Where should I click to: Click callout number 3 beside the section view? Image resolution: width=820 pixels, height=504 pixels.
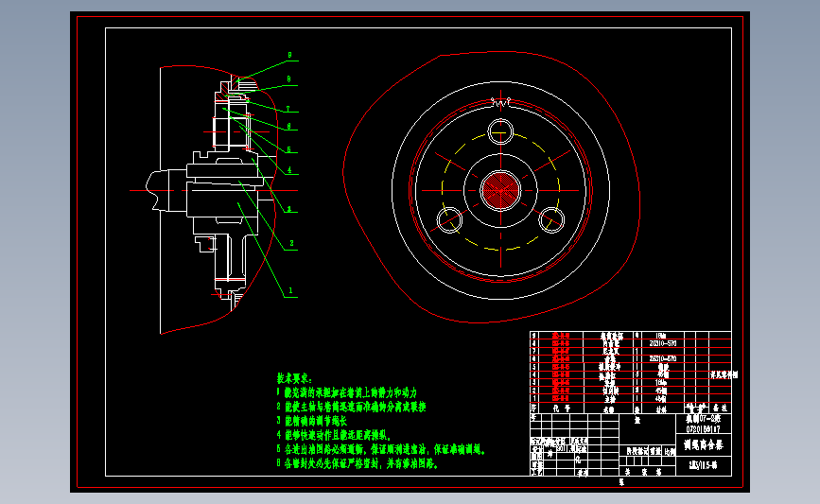289,209
